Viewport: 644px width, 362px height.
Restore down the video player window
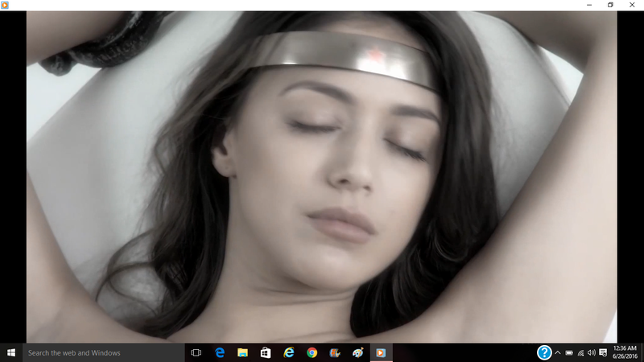(610, 5)
